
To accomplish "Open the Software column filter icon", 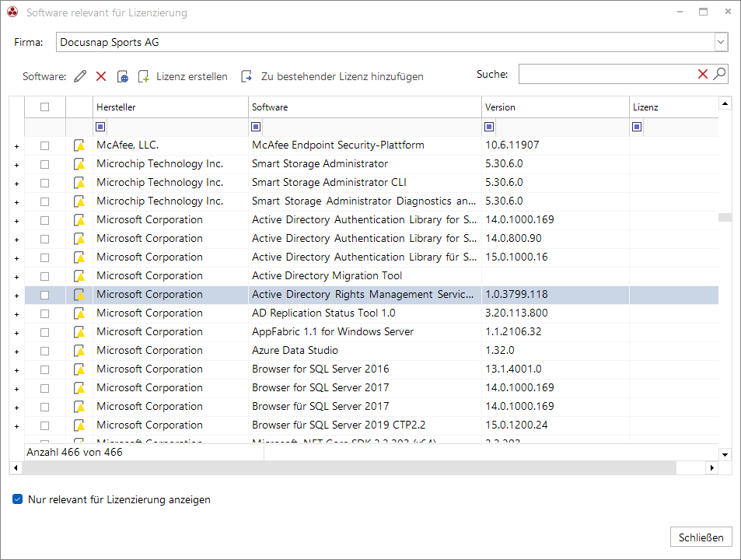I will [x=256, y=127].
